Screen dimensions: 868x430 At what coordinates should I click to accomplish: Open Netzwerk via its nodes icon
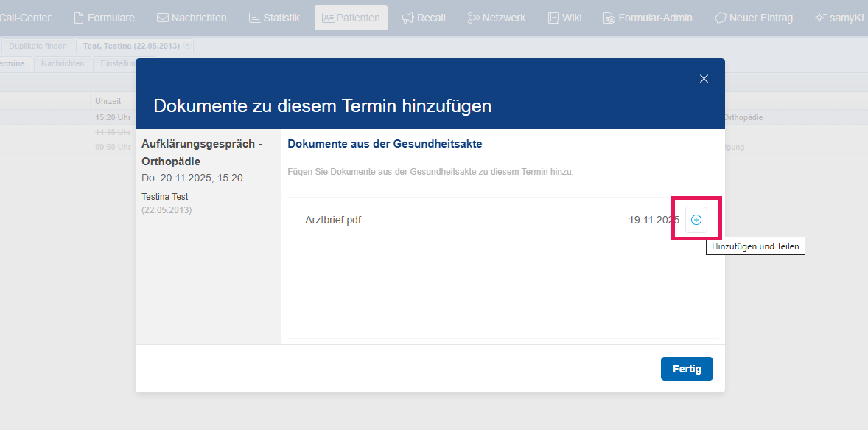click(473, 18)
